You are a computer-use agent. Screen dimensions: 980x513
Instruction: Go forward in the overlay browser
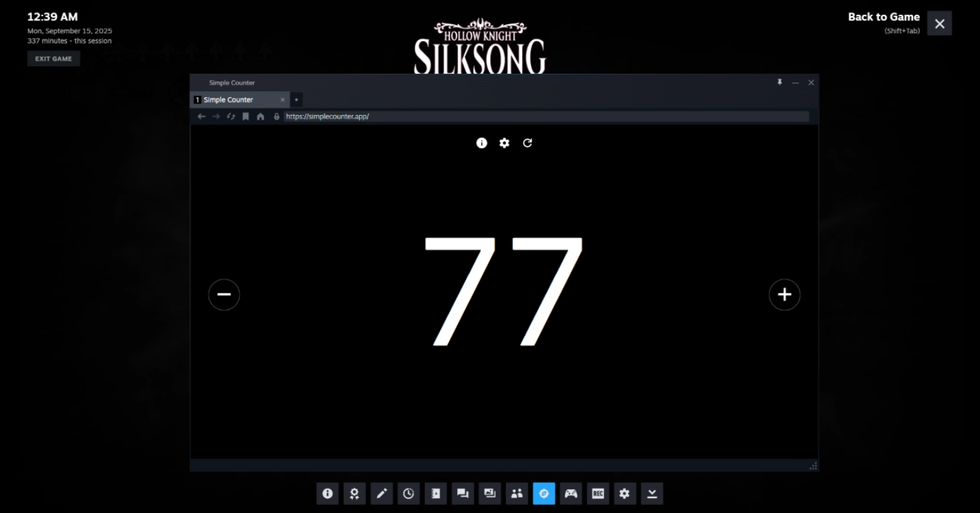(216, 117)
